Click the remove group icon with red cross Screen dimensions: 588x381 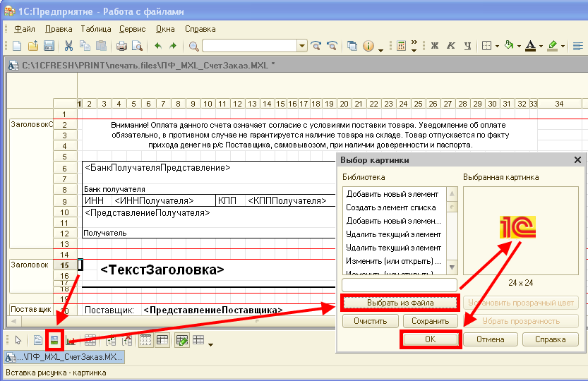[127, 340]
